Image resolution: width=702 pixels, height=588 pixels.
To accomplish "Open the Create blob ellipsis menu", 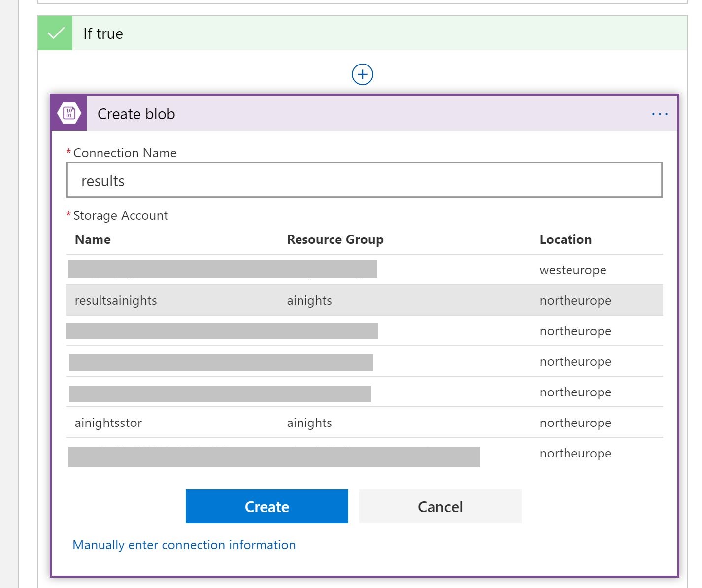I will [x=659, y=114].
